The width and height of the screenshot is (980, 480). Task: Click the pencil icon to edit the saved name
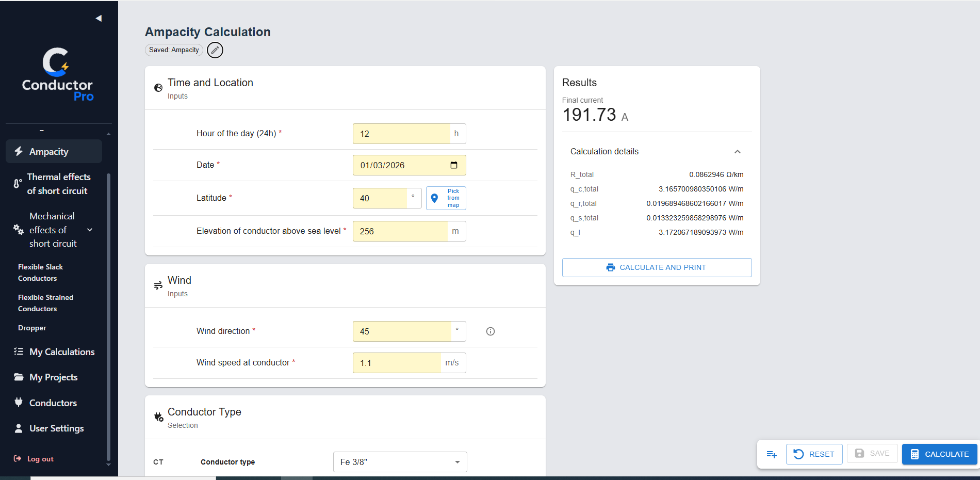[x=215, y=50]
